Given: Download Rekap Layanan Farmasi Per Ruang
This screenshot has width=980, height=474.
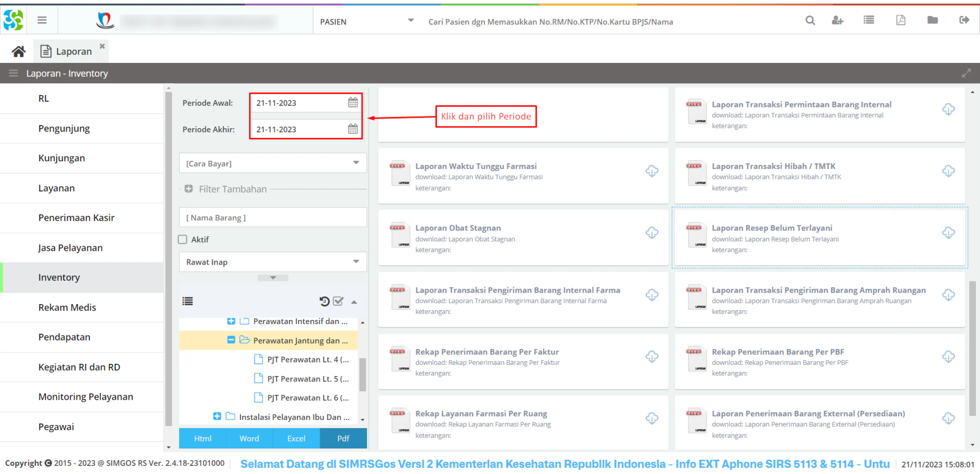Looking at the screenshot, I should (652, 419).
